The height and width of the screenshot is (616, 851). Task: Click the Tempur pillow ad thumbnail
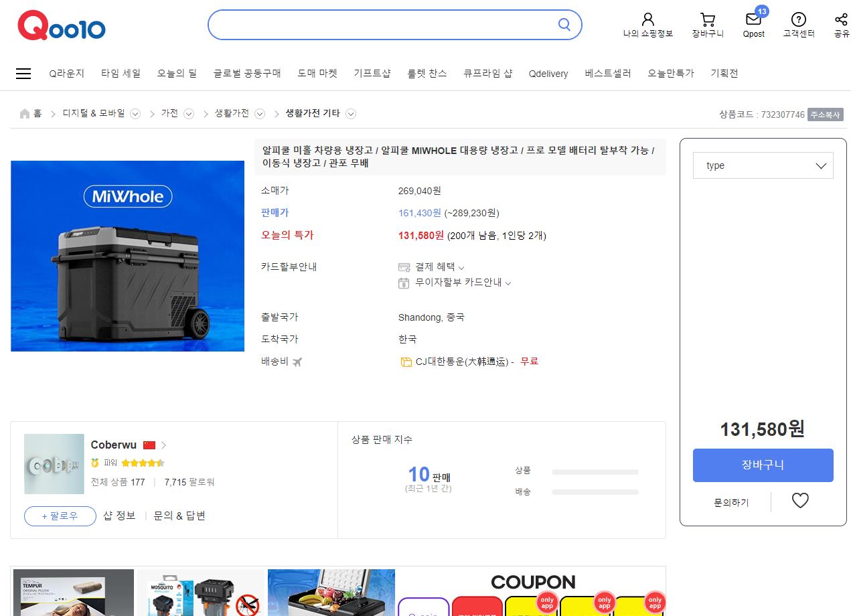tap(74, 593)
